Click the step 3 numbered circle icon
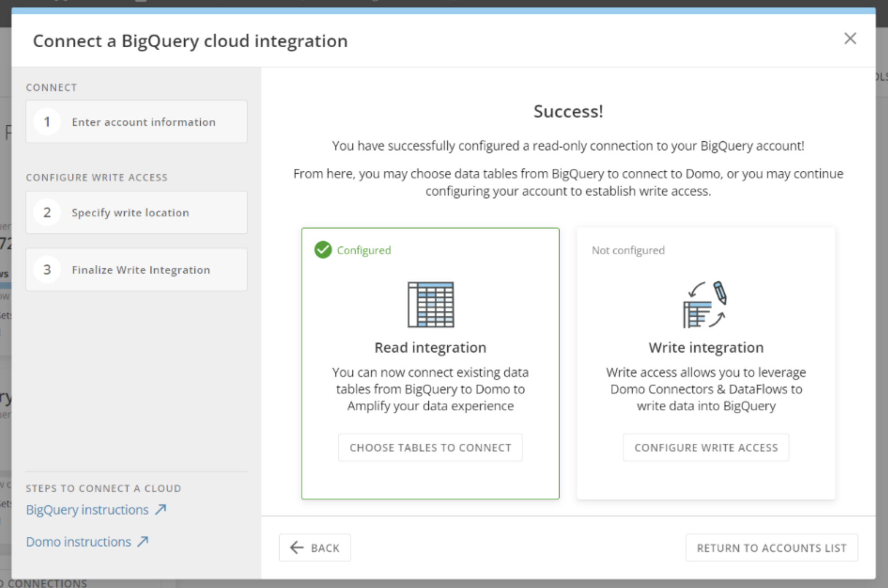 (x=46, y=270)
